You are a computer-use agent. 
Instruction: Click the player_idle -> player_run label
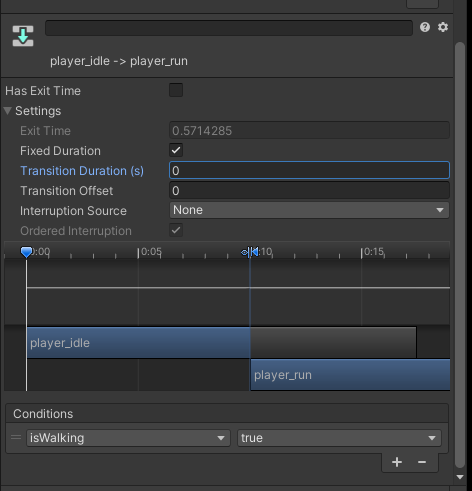tap(119, 61)
